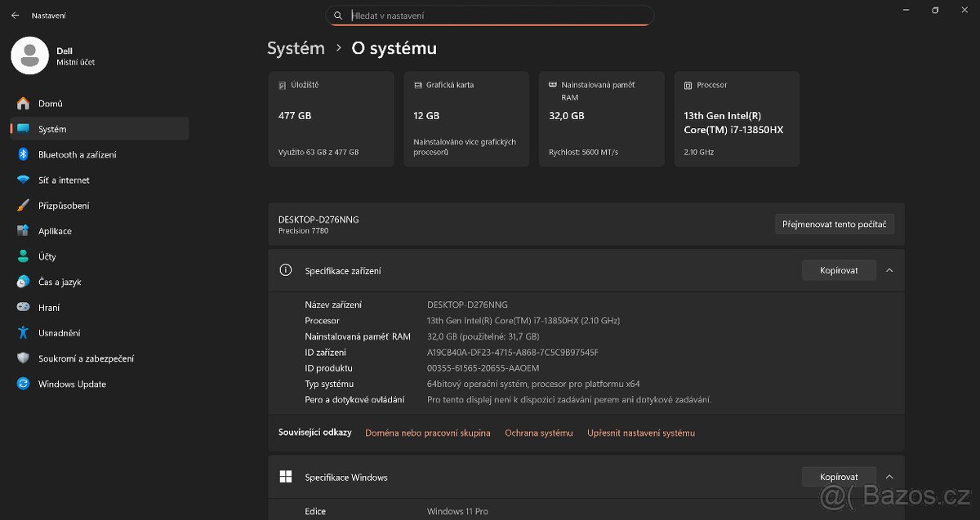This screenshot has width=980, height=520.
Task: Click the Domů home icon
Action: tap(23, 103)
